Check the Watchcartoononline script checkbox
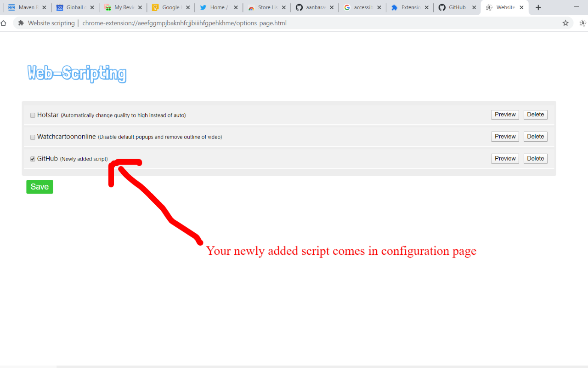 [x=32, y=137]
